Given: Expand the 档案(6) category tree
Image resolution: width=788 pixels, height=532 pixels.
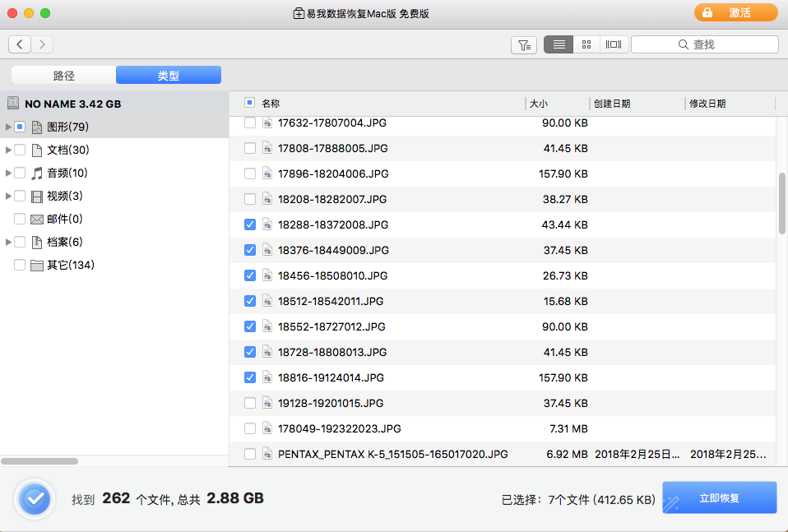Looking at the screenshot, I should (x=7, y=242).
